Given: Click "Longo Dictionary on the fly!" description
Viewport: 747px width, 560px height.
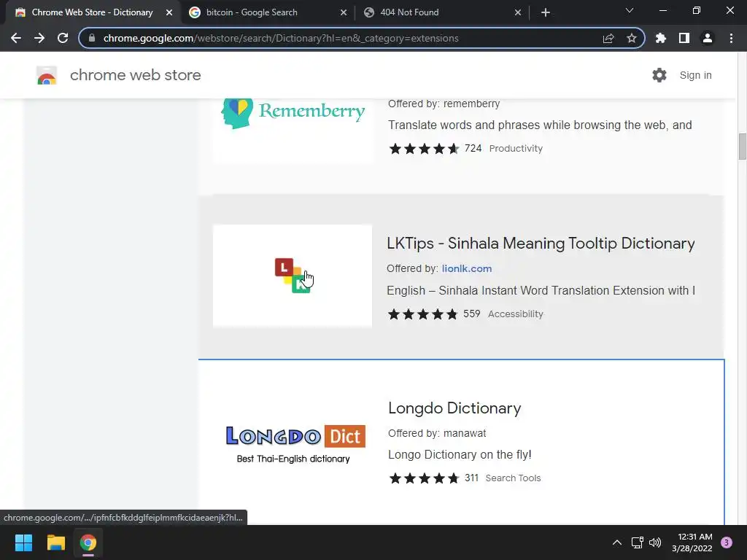Looking at the screenshot, I should click(460, 455).
